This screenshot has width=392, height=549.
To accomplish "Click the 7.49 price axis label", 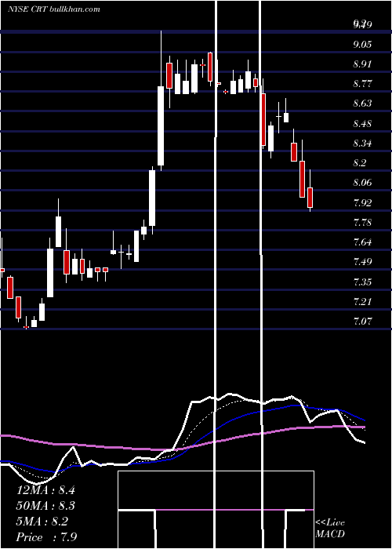I will point(362,261).
